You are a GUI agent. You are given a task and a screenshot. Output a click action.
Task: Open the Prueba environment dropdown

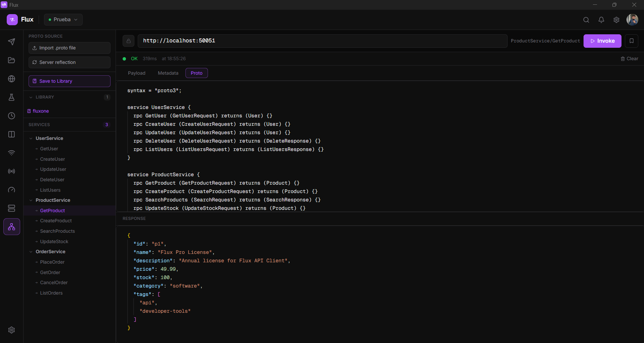point(63,20)
